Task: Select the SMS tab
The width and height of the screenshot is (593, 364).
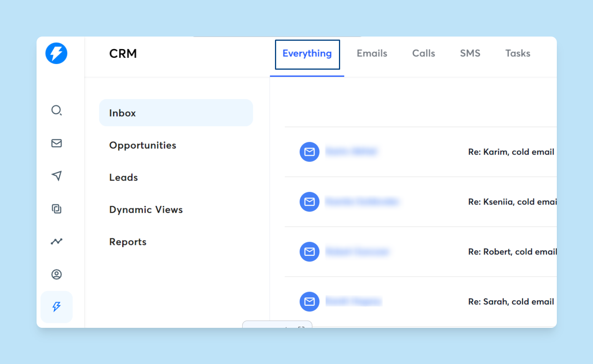Action: pyautogui.click(x=470, y=53)
